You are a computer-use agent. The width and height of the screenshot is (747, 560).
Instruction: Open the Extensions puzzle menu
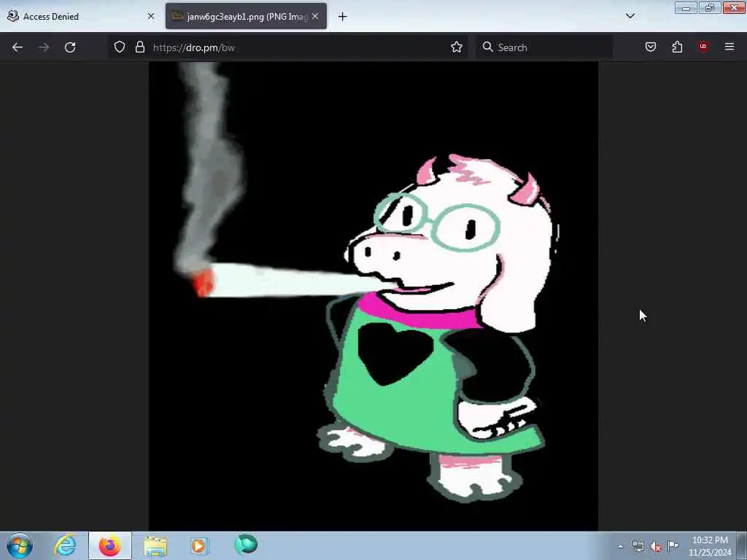pyautogui.click(x=677, y=47)
